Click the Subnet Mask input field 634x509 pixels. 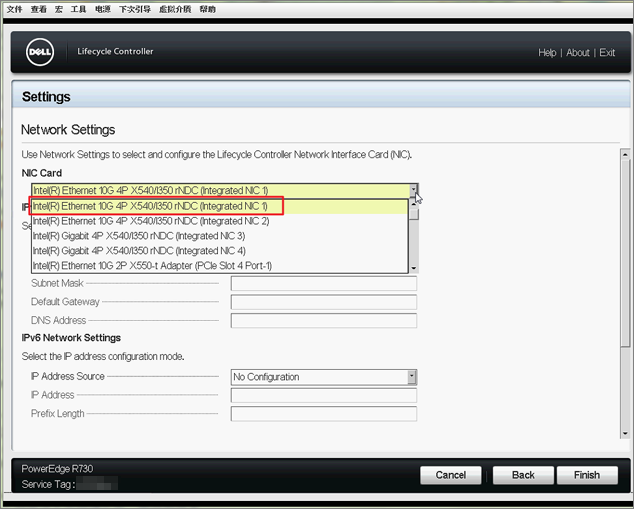pyautogui.click(x=323, y=283)
